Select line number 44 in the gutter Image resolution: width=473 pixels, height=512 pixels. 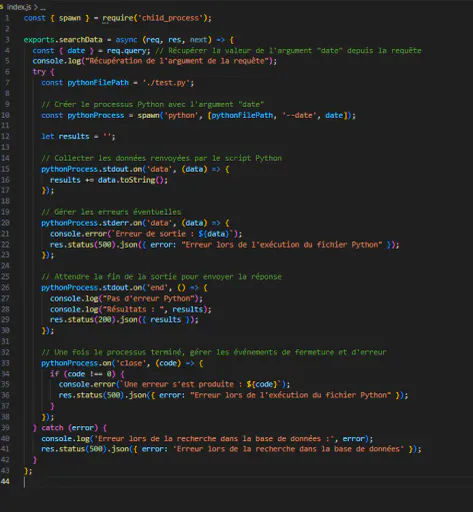coord(5,481)
